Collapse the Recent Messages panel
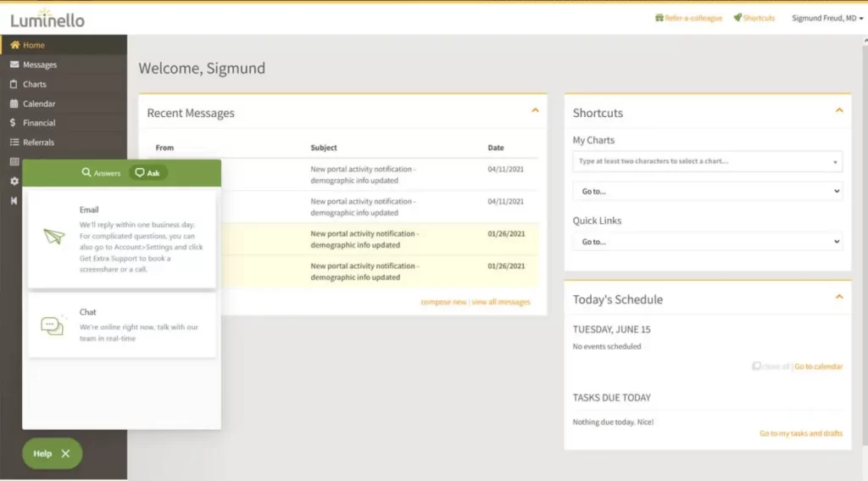868x481 pixels. click(535, 111)
